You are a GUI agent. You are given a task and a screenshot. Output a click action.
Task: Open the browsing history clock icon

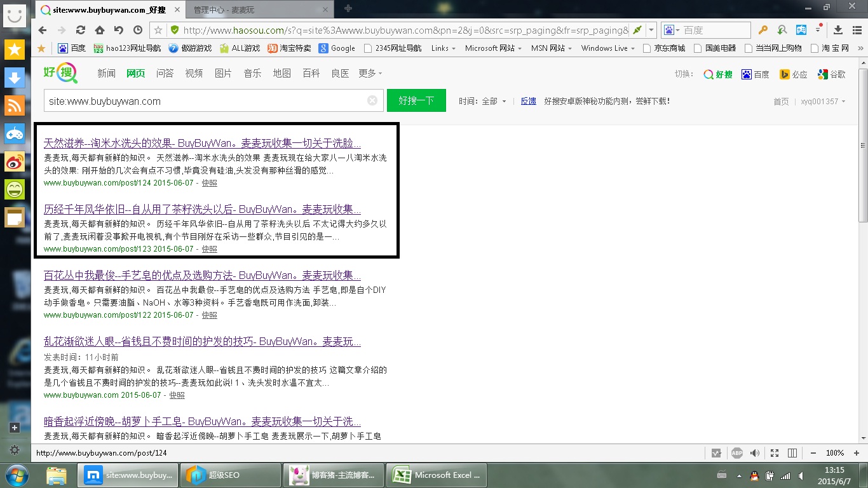click(138, 30)
